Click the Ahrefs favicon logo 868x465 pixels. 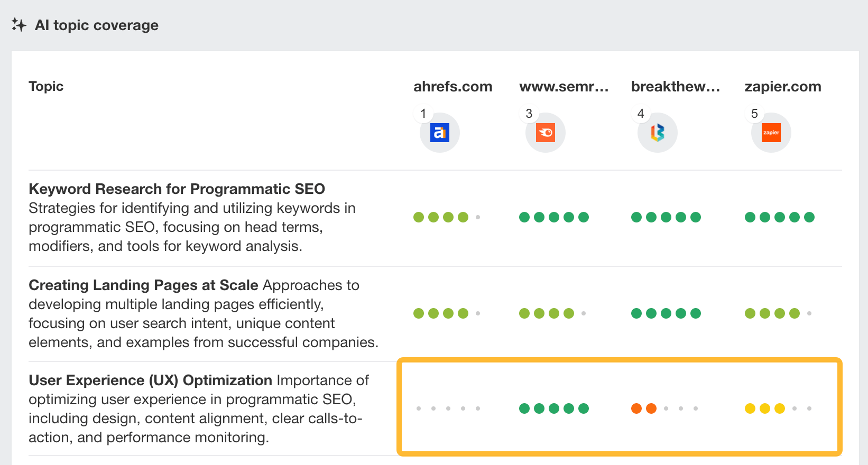(x=439, y=133)
